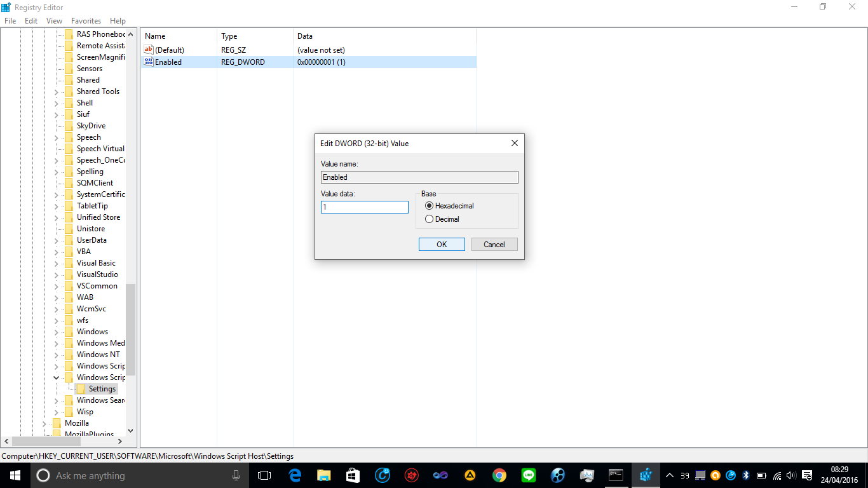Launch Google Chrome from the taskbar
This screenshot has height=488, width=868.
point(499,475)
